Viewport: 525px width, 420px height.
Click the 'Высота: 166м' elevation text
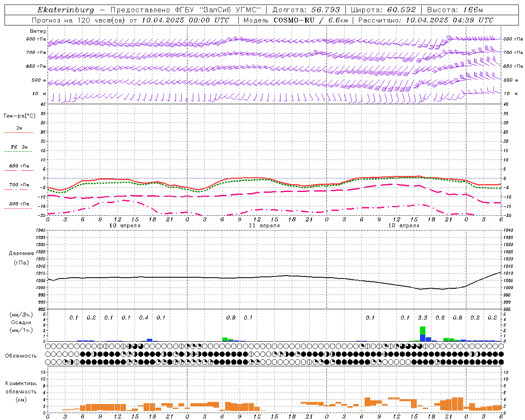(x=455, y=10)
